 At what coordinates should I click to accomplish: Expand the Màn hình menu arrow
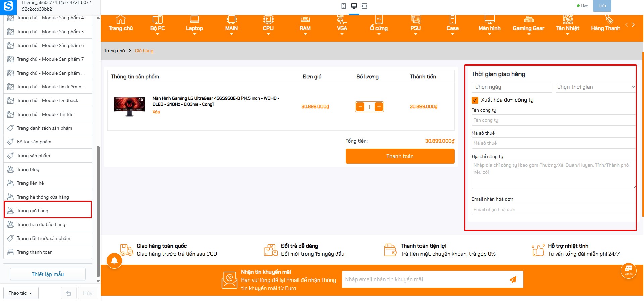pos(490,34)
